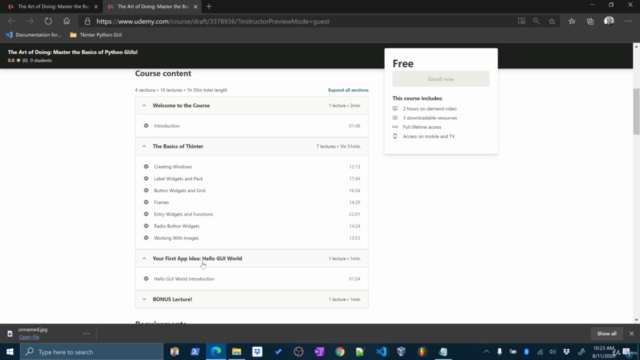Screen dimensions: 640x360
Task: Open Visual Studio Code from the taskbar
Action: (381, 352)
